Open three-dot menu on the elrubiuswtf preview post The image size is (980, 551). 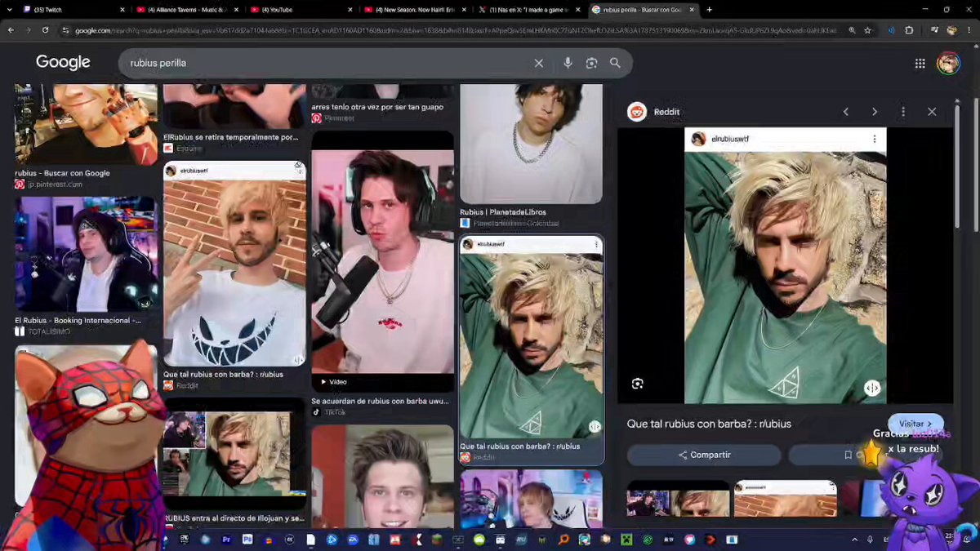(x=875, y=140)
